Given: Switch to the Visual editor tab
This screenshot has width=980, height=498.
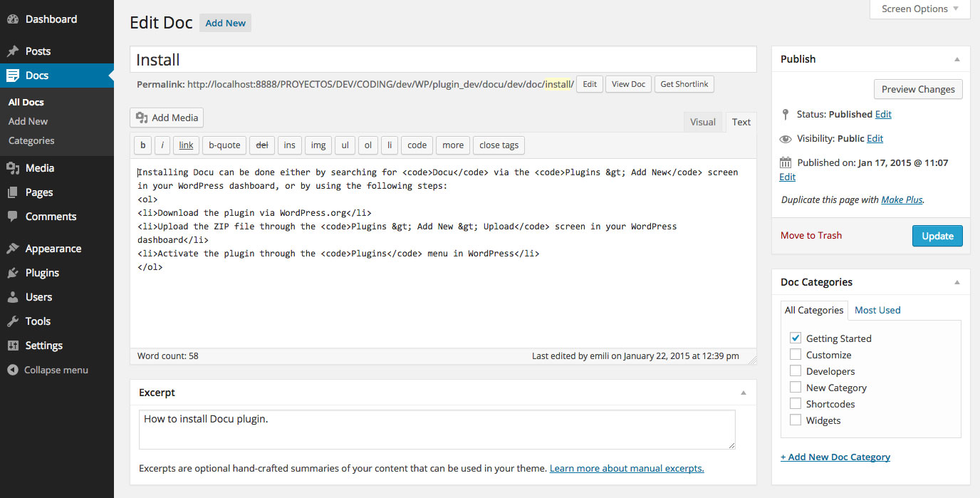Looking at the screenshot, I should point(702,122).
